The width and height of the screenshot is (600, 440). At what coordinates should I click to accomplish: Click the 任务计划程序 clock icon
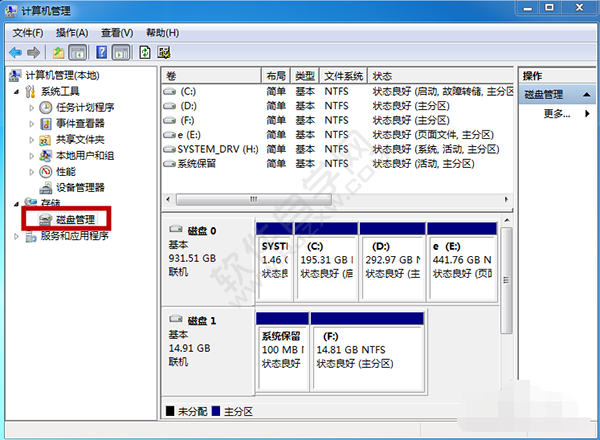pos(46,108)
